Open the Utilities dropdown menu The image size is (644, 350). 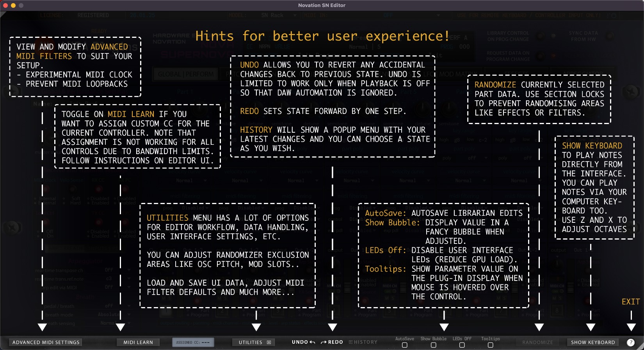point(254,342)
